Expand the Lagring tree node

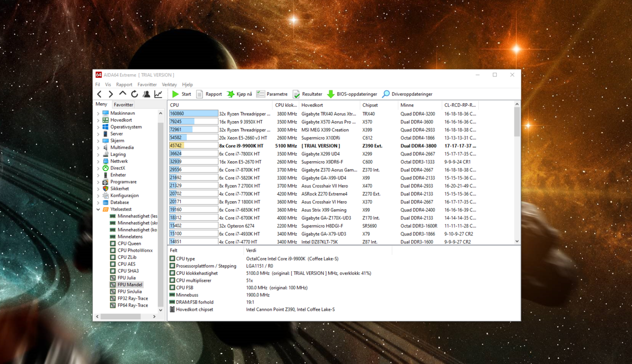coord(98,154)
